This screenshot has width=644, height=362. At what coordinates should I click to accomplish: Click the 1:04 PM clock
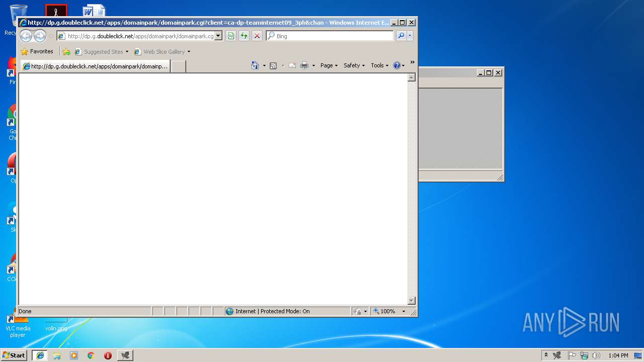pyautogui.click(x=618, y=355)
